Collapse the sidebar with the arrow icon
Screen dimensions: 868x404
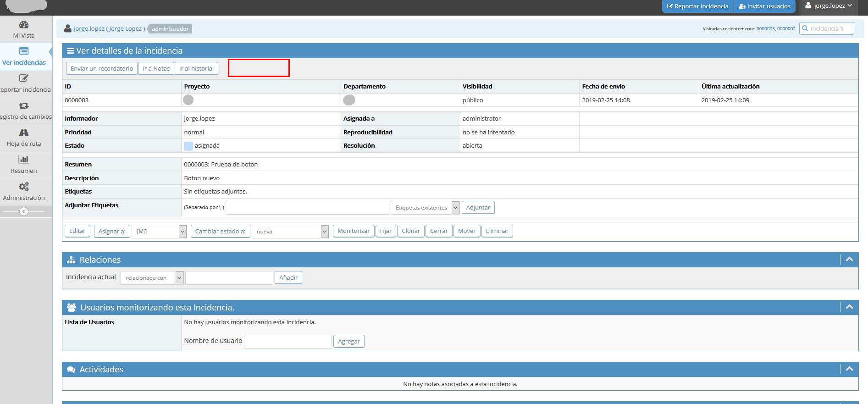(x=24, y=211)
